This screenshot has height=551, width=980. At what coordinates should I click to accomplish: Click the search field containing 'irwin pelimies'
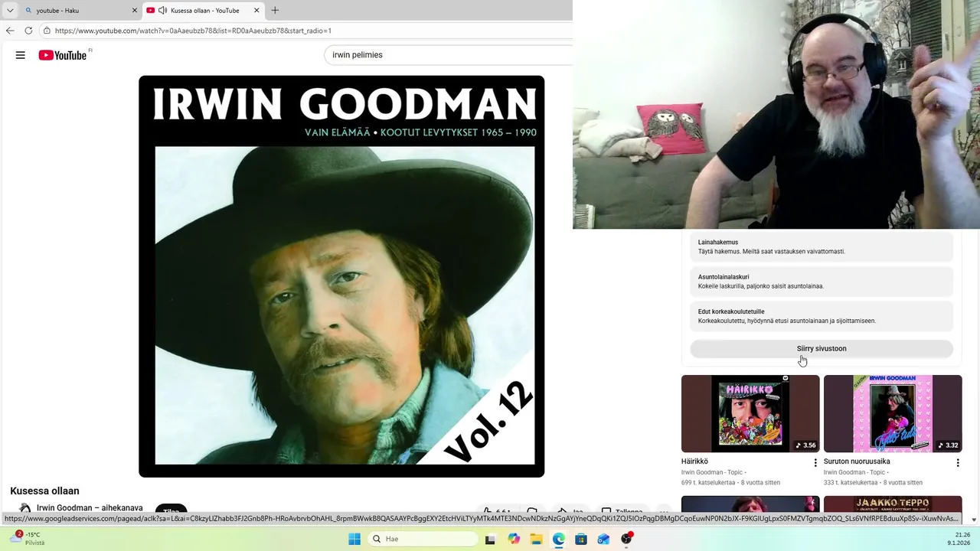click(x=449, y=55)
